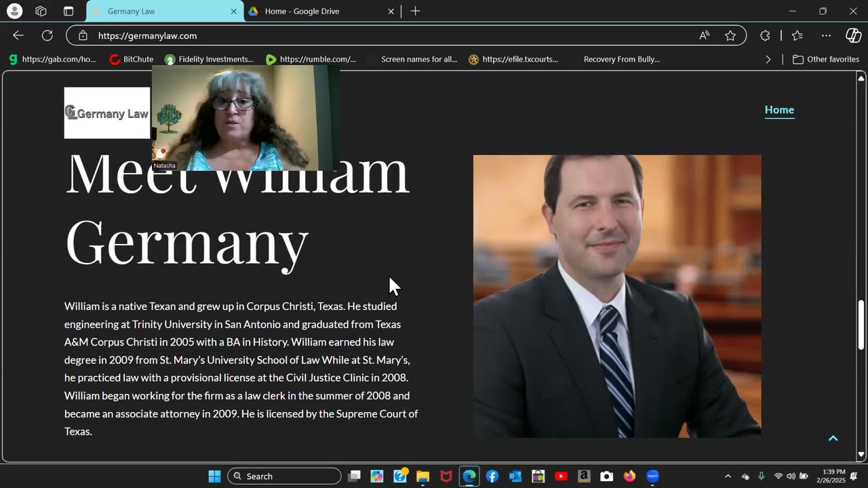Click the microphone tray icon

[762, 476]
